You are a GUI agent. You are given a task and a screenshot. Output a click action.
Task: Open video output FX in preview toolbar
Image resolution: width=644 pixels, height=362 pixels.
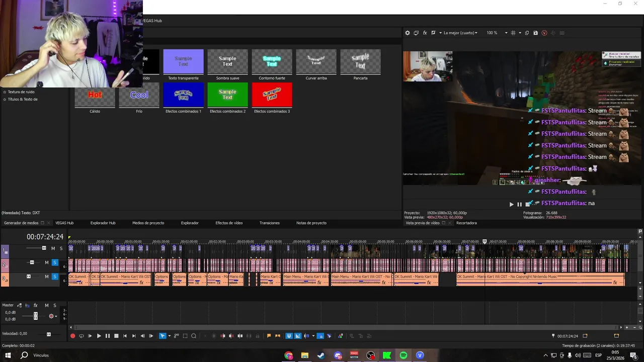tap(425, 33)
